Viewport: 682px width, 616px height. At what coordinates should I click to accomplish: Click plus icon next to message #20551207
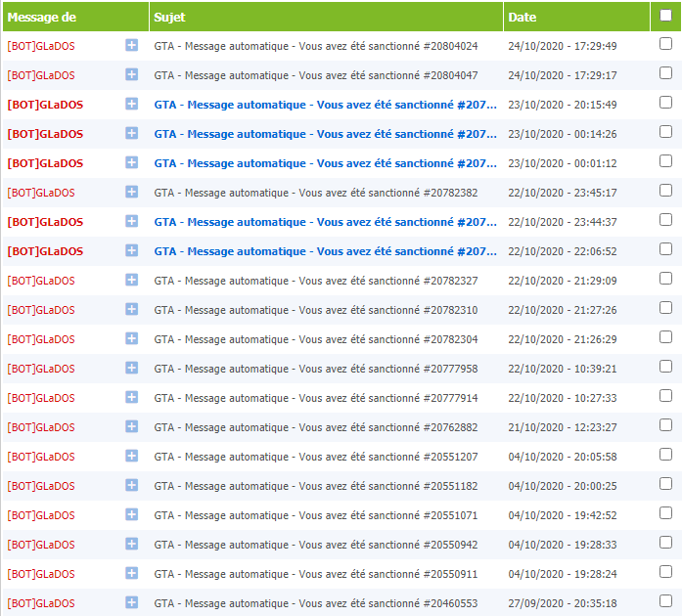click(x=132, y=456)
